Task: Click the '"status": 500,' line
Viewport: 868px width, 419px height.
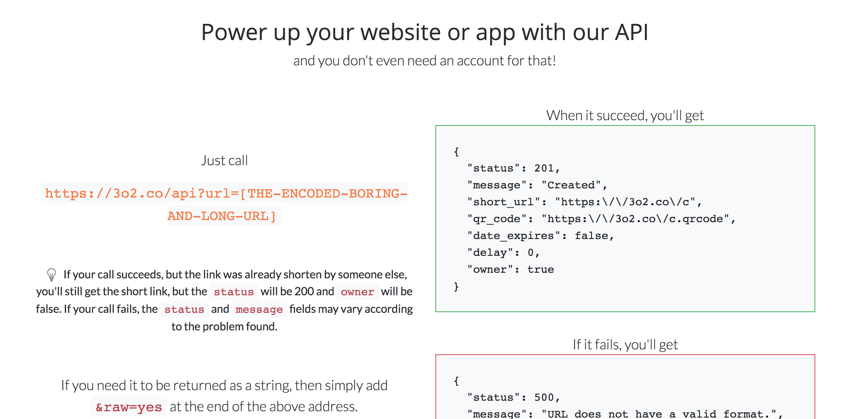Action: point(513,397)
